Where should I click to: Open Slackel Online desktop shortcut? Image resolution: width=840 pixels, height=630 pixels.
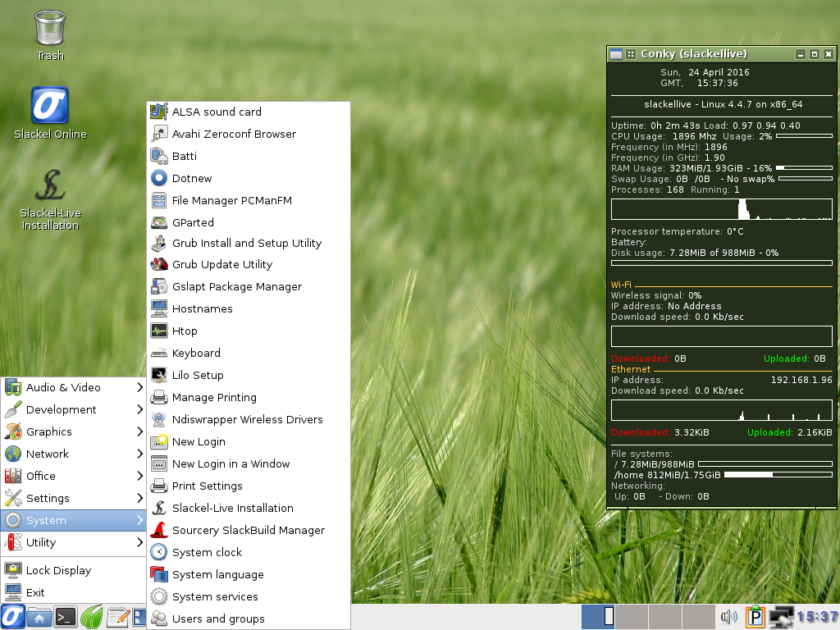pos(50,113)
